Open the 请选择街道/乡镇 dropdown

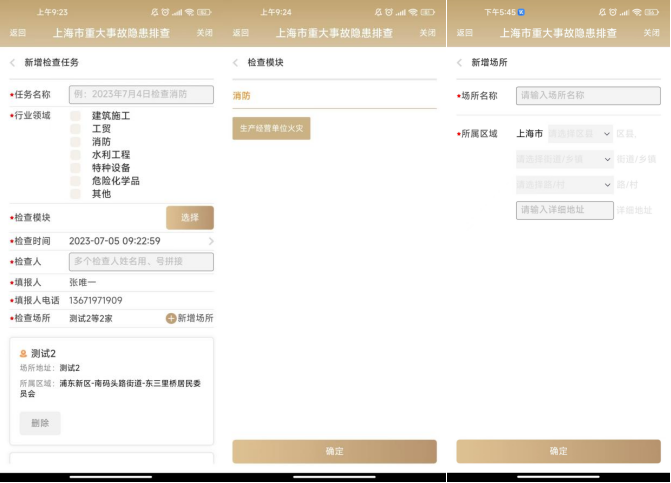(564, 159)
